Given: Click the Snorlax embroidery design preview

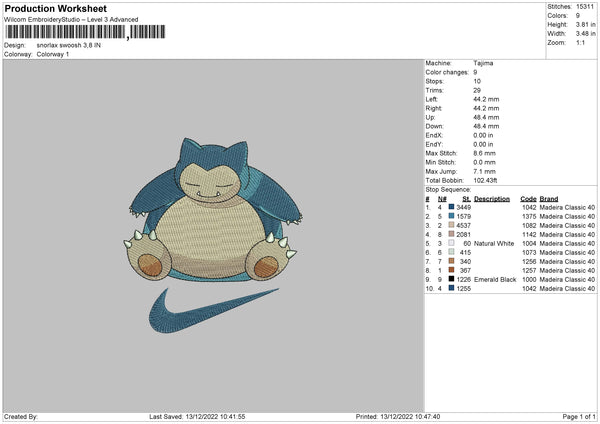Looking at the screenshot, I should pyautogui.click(x=212, y=210).
